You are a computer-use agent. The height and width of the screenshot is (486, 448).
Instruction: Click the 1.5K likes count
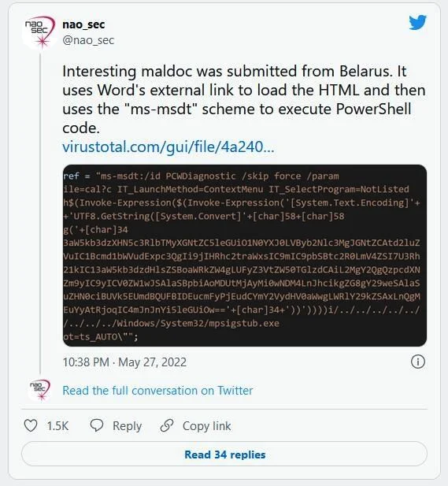(x=57, y=426)
